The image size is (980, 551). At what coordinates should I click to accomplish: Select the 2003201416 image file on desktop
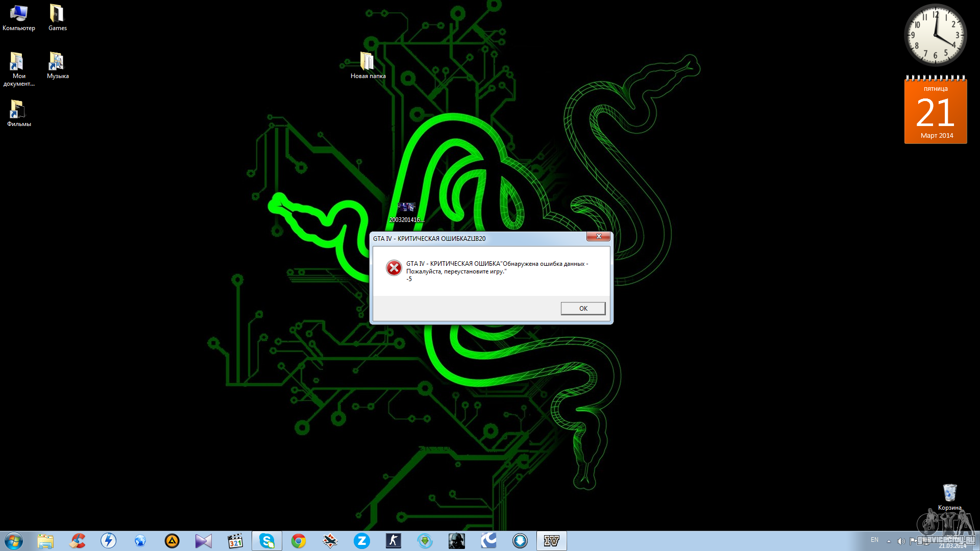(406, 212)
